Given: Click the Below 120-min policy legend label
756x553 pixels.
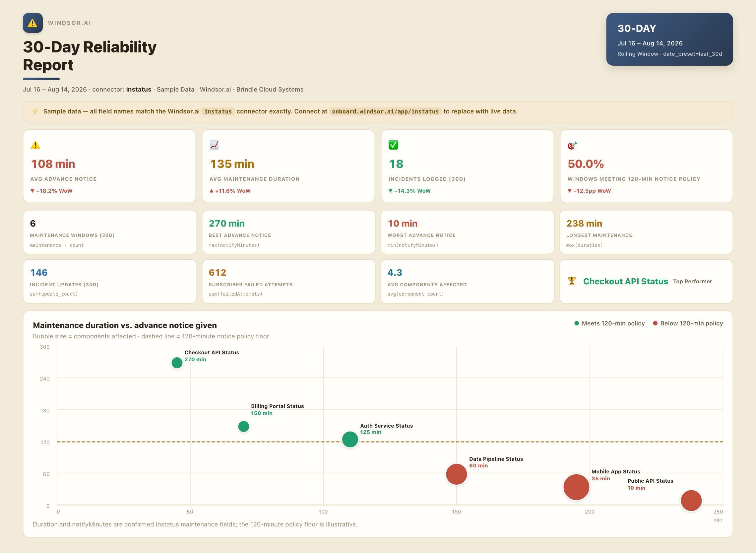Looking at the screenshot, I should tap(691, 323).
